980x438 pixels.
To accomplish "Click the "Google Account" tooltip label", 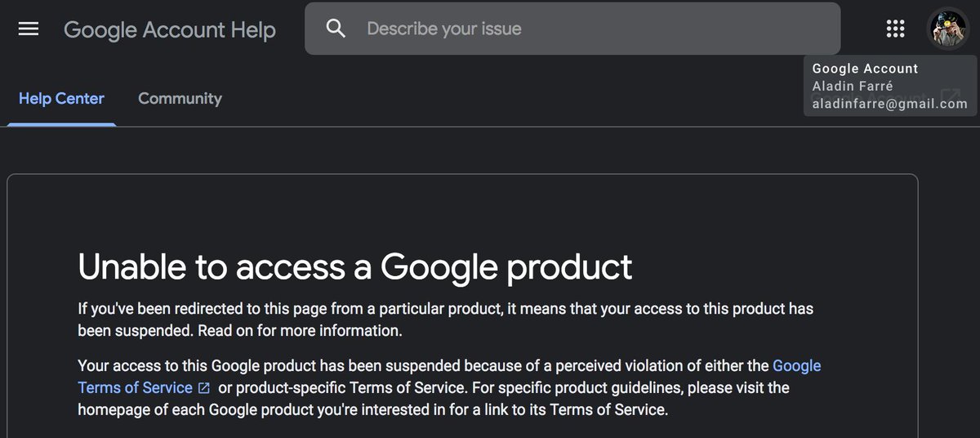I will (x=865, y=69).
